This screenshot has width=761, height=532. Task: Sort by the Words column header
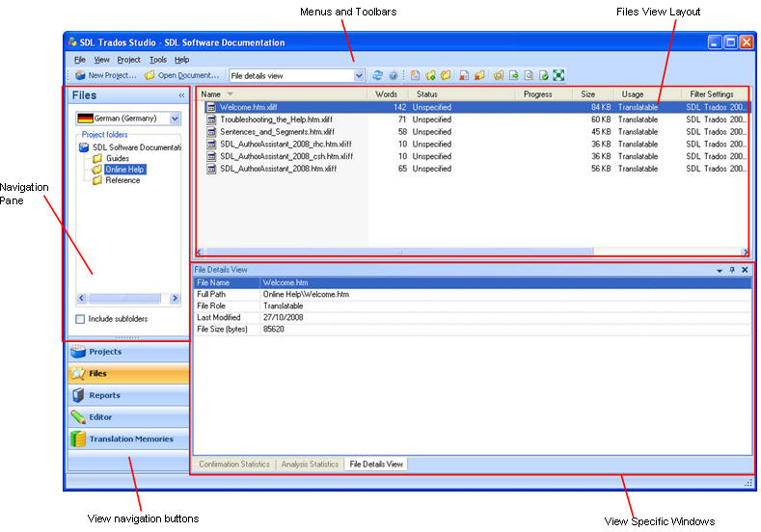pyautogui.click(x=388, y=94)
